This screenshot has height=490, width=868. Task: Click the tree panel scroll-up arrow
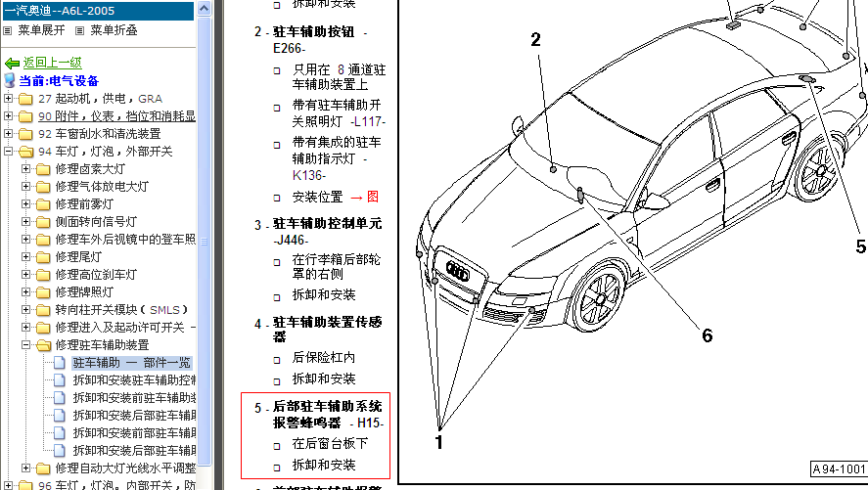tap(205, 8)
